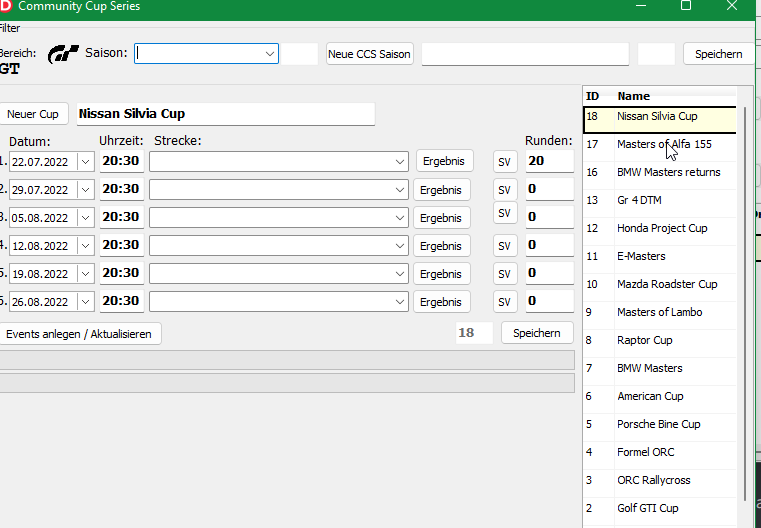Open the Strecke dropdown in first row
Image resolution: width=761 pixels, height=528 pixels.
tap(399, 161)
